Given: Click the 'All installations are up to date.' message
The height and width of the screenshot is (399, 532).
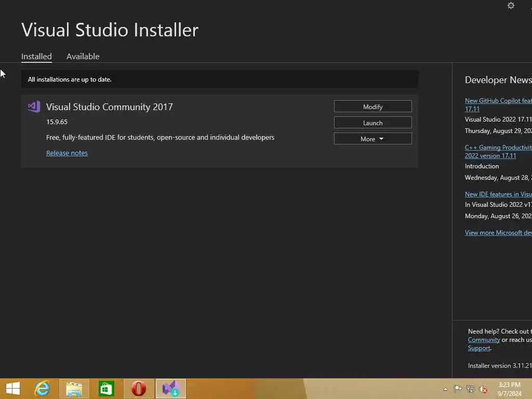Looking at the screenshot, I should [70, 79].
